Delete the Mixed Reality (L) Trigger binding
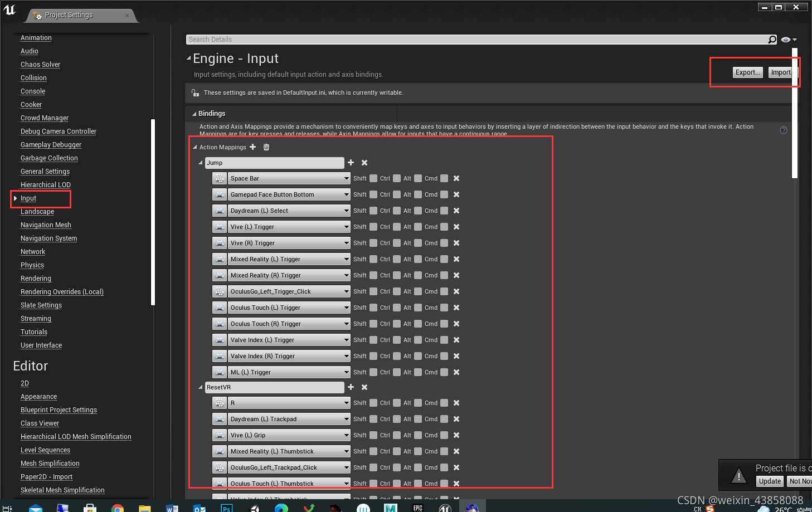 click(456, 259)
